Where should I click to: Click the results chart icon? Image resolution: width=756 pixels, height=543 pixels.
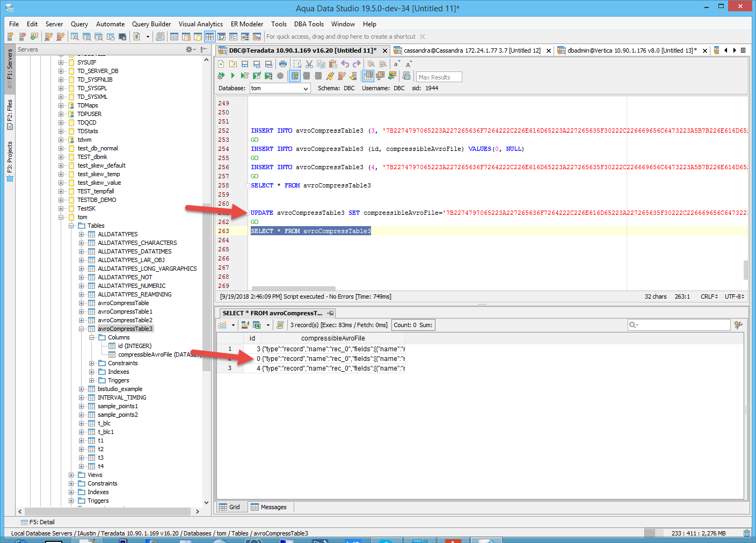click(222, 325)
